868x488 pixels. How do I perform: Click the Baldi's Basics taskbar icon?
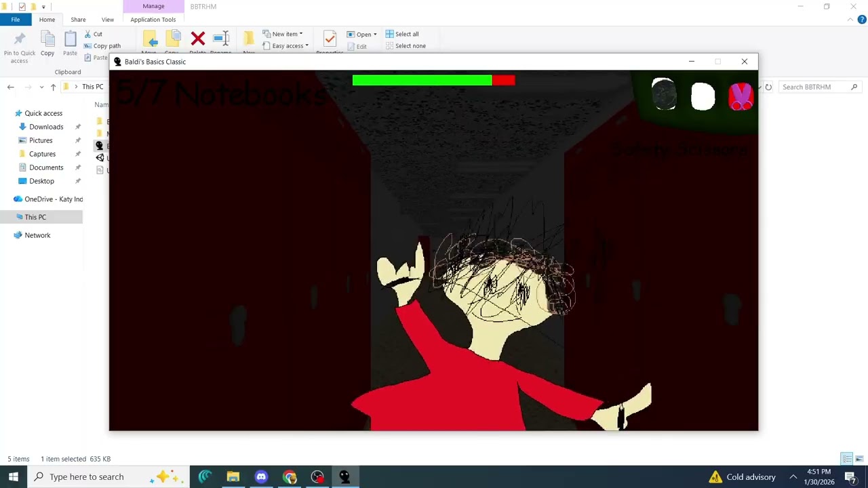coord(344,477)
